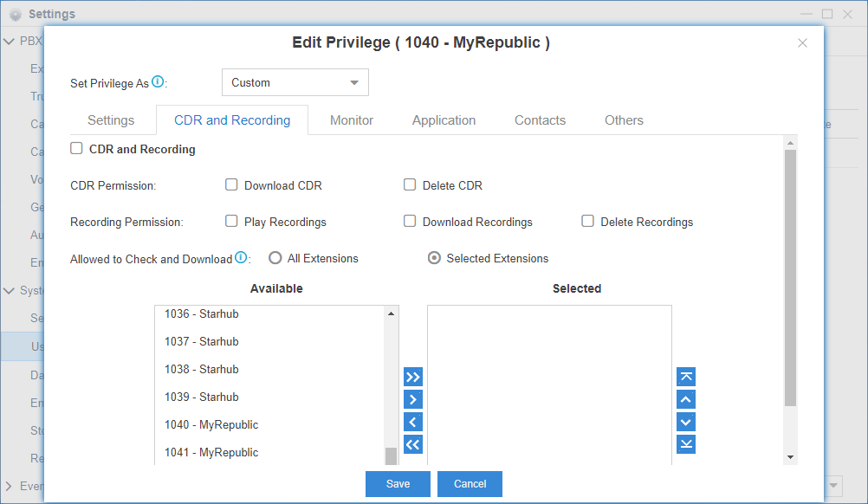The width and height of the screenshot is (868, 504).
Task: Tick the Delete Recordings checkbox
Action: (x=588, y=221)
